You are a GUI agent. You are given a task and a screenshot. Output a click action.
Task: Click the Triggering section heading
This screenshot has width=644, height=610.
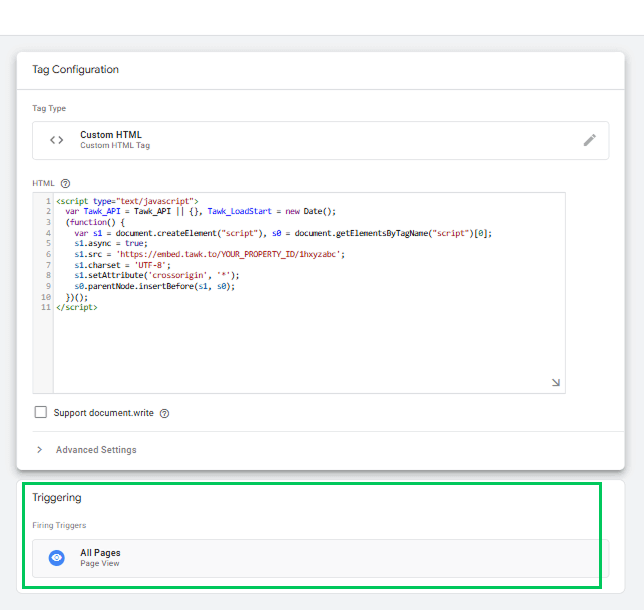click(57, 497)
